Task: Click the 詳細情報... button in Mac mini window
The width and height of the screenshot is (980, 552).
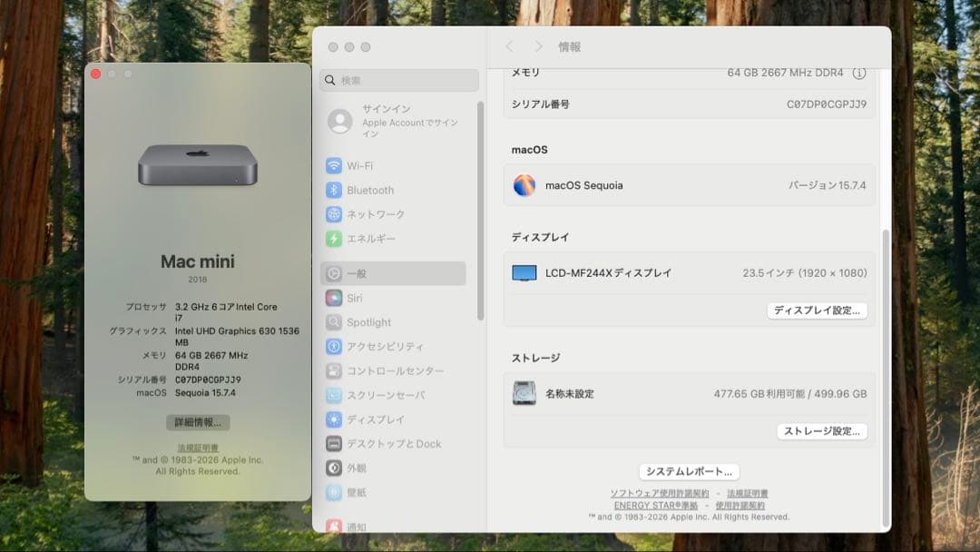Action: pos(198,422)
